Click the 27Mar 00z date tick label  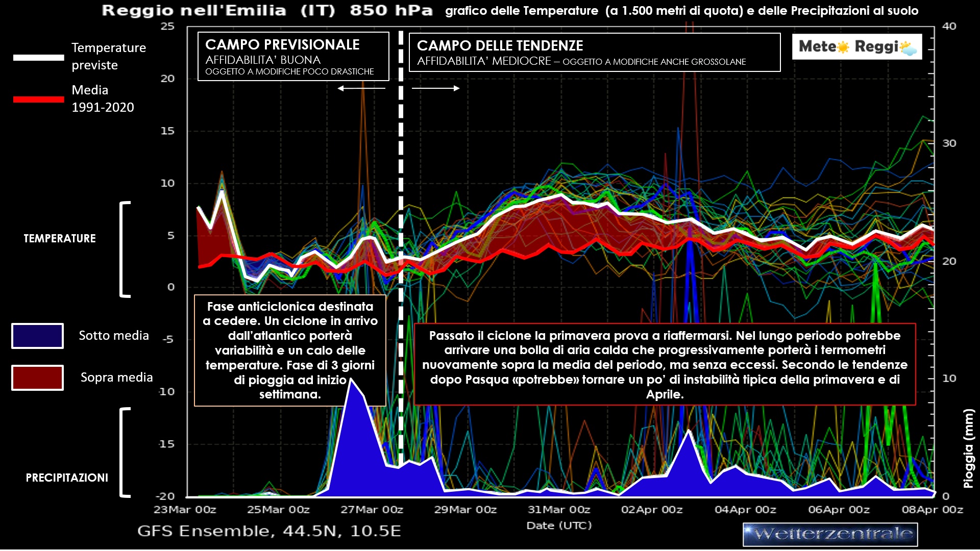pyautogui.click(x=372, y=510)
